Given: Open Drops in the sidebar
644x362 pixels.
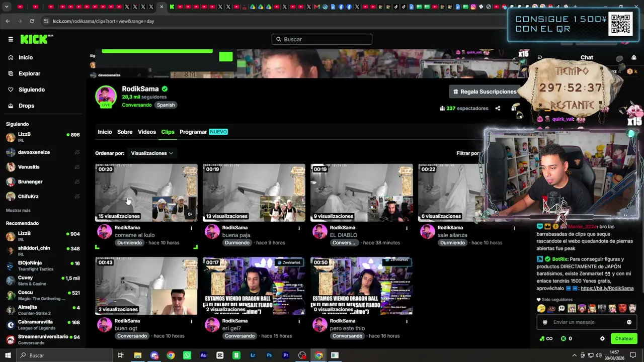Looking at the screenshot, I should 26,106.
